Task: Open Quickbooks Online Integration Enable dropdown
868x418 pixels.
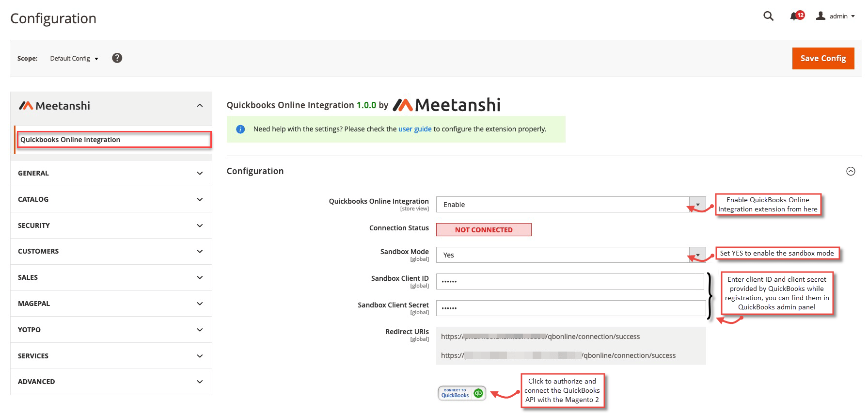Action: coord(571,205)
